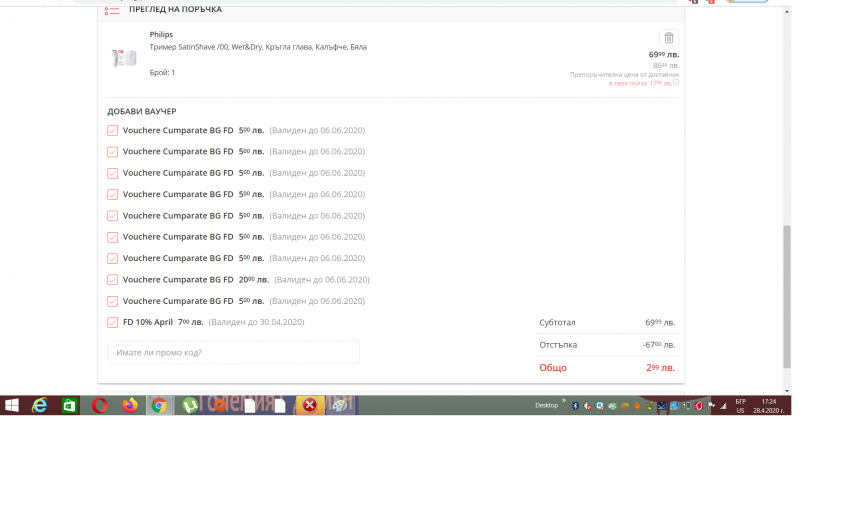
Task: Click the Bluetooth icon in the system tray
Action: tap(575, 406)
